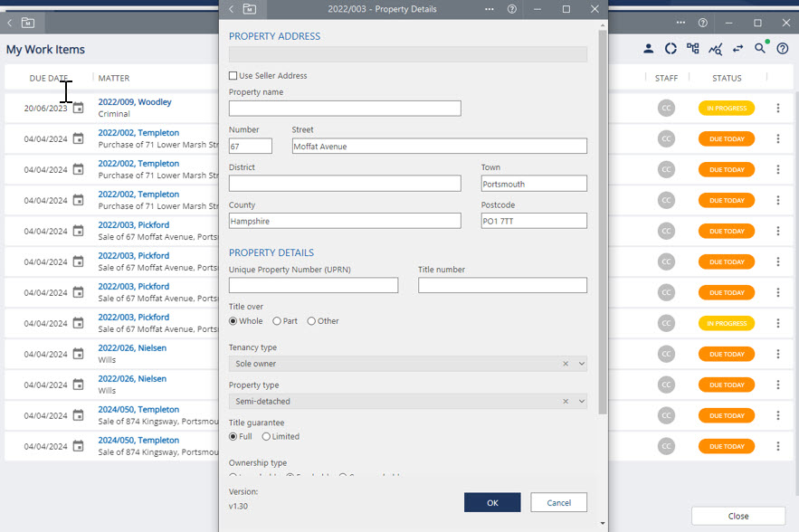Open the Property Details more options menu
This screenshot has width=799, height=532.
point(490,9)
